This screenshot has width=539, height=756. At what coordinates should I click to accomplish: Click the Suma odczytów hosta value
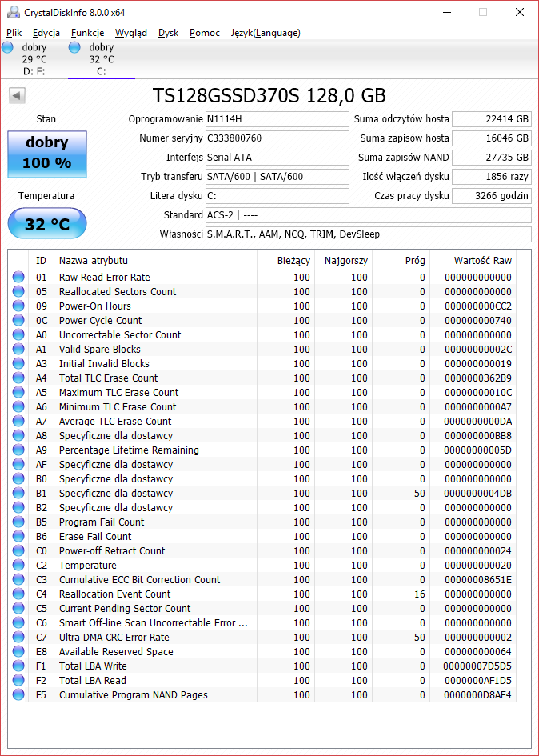click(x=492, y=119)
